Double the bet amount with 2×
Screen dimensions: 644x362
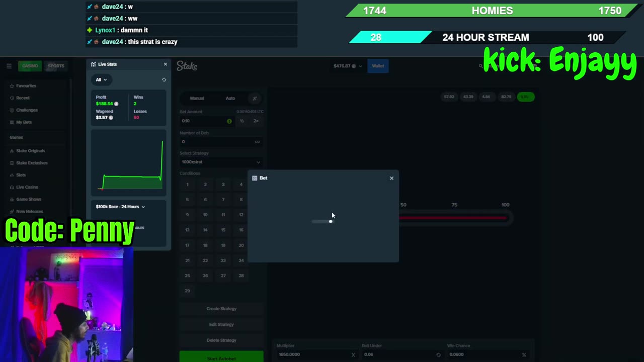click(x=256, y=121)
